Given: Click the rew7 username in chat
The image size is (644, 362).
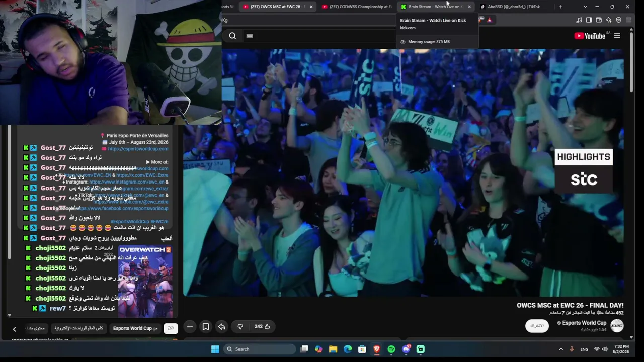Looking at the screenshot, I should pos(58,308).
